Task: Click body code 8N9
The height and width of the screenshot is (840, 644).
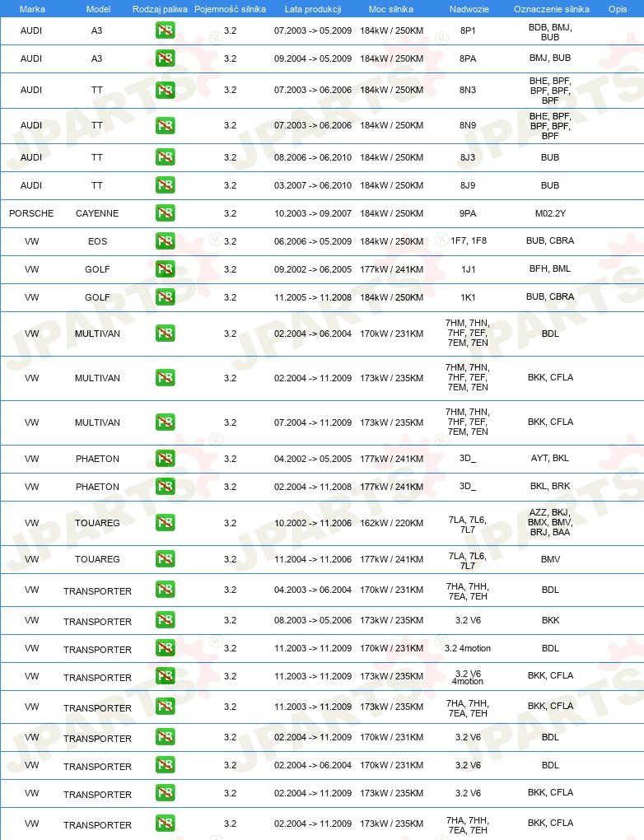Action: click(x=468, y=125)
